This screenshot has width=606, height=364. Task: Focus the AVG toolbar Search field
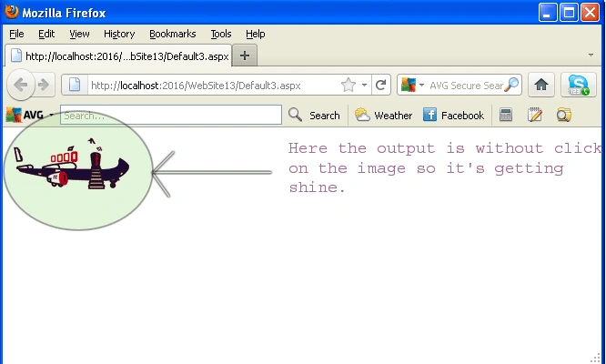pos(171,116)
